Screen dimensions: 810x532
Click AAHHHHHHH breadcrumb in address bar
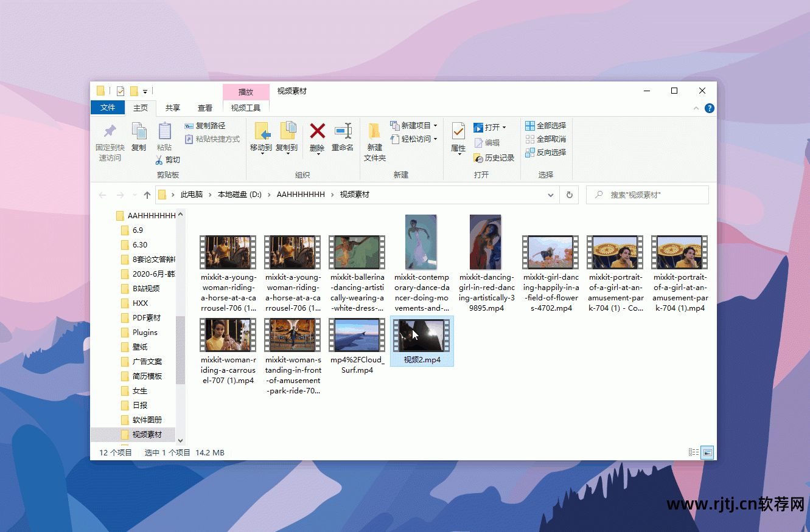pyautogui.click(x=301, y=195)
